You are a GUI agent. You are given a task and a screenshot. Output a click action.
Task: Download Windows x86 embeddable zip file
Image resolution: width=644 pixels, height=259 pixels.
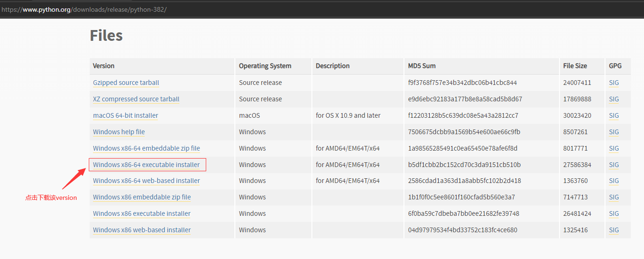[x=142, y=197]
